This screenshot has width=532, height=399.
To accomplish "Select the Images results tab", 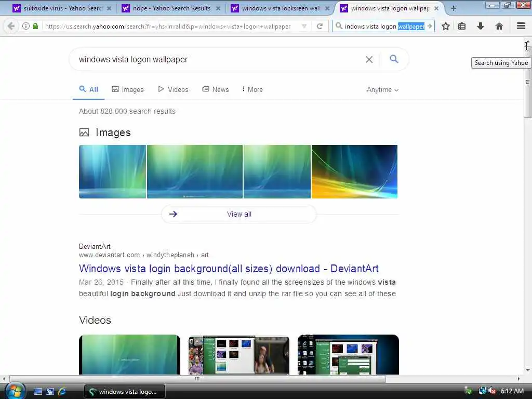I will tap(128, 89).
